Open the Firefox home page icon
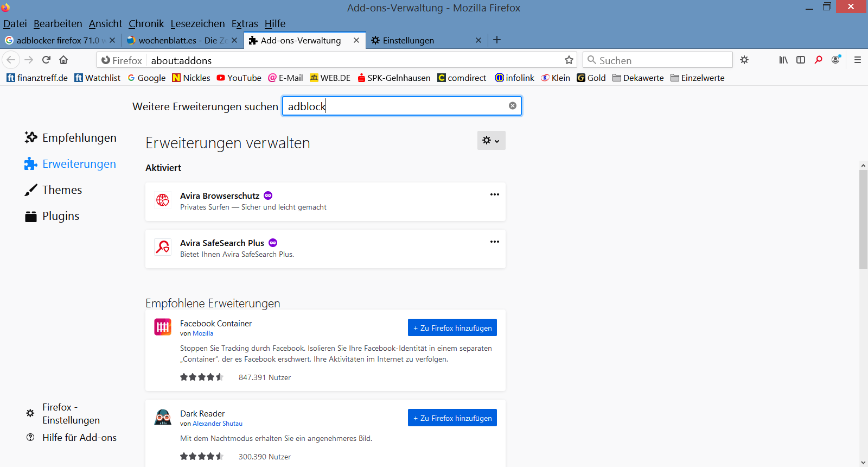The image size is (868, 467). click(x=63, y=60)
